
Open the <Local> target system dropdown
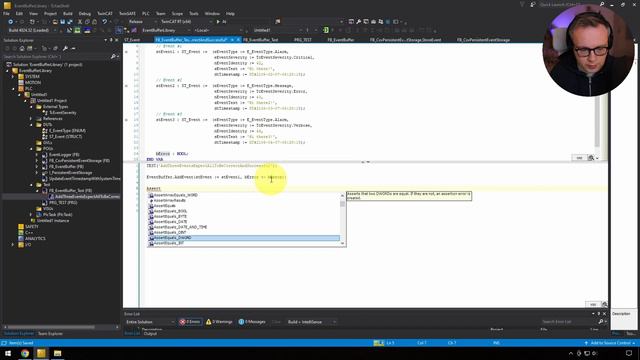(219, 30)
